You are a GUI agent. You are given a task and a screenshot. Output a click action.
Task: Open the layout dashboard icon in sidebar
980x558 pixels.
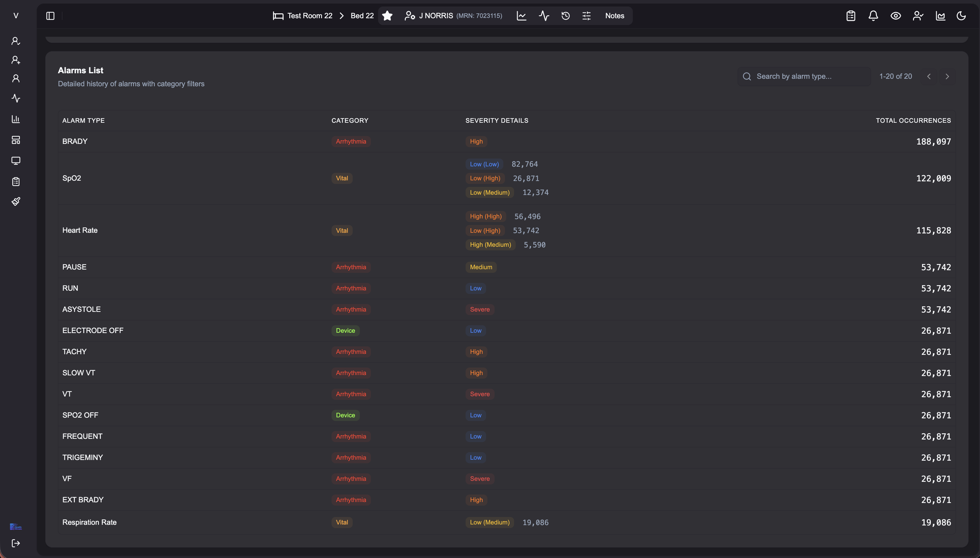point(16,140)
